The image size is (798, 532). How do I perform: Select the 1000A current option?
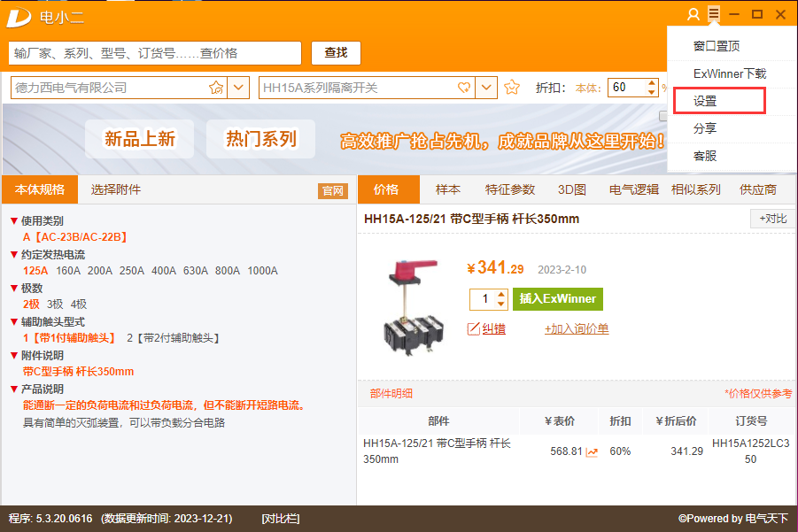click(x=263, y=271)
